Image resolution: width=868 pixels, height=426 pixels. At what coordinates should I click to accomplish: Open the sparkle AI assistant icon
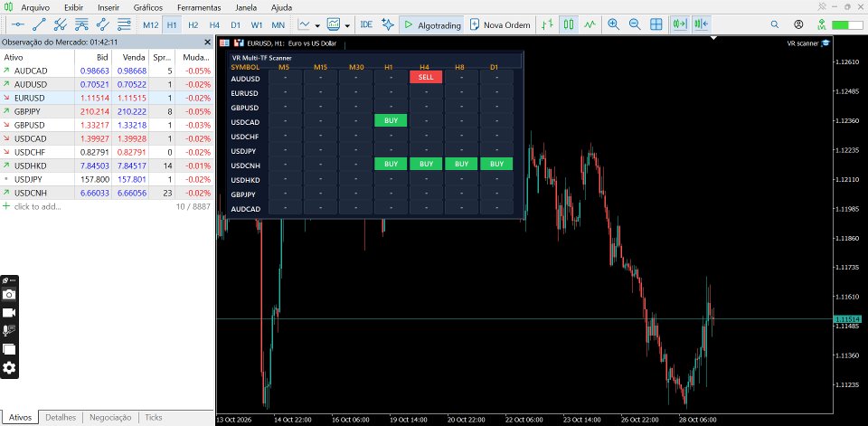388,24
